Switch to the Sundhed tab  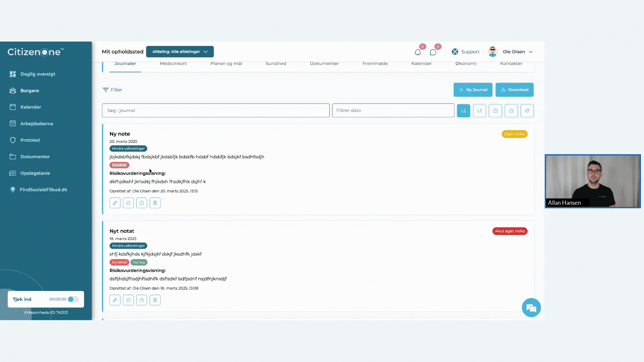coord(276,64)
